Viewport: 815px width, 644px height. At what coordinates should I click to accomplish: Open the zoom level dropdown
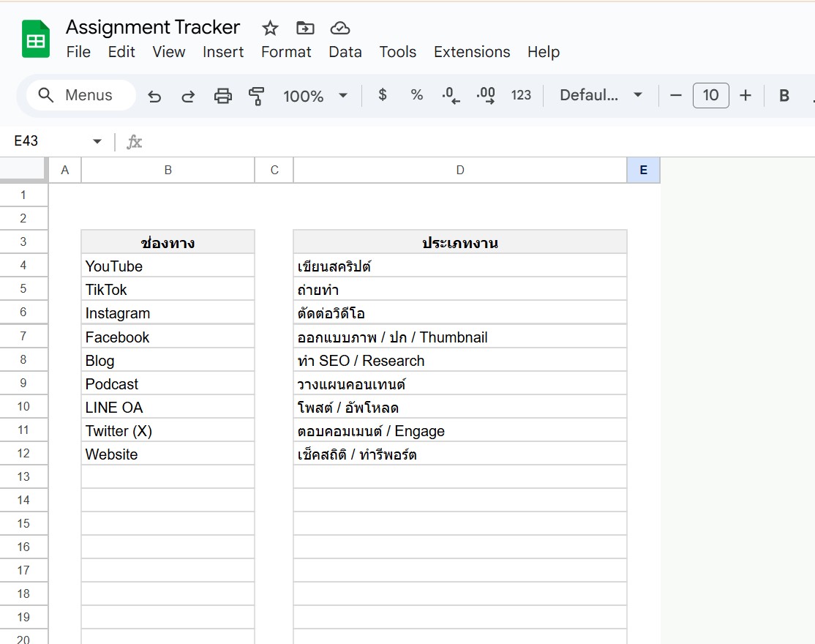tap(315, 95)
